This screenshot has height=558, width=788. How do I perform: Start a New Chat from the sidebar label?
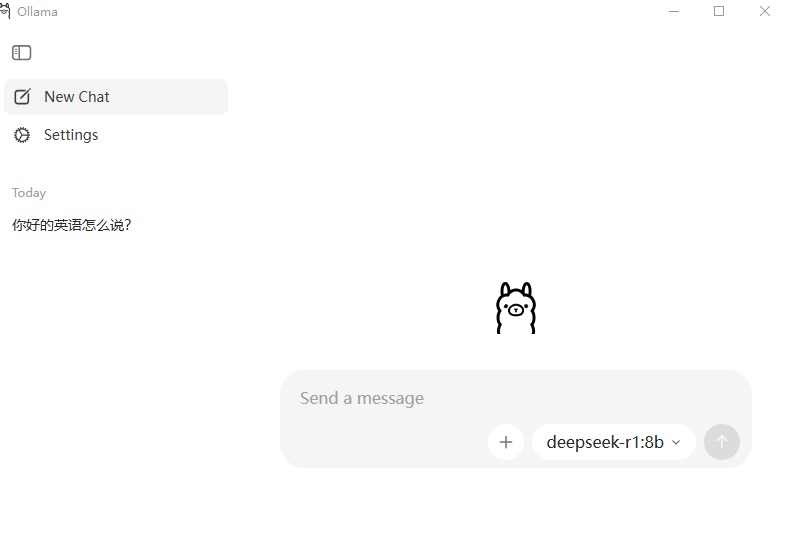tap(76, 97)
